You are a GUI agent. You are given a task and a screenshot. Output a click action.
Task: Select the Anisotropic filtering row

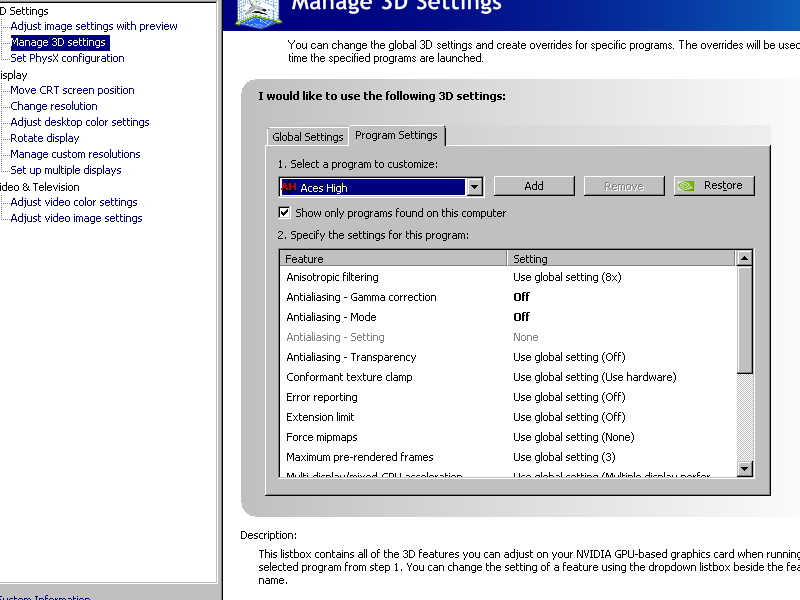click(508, 277)
